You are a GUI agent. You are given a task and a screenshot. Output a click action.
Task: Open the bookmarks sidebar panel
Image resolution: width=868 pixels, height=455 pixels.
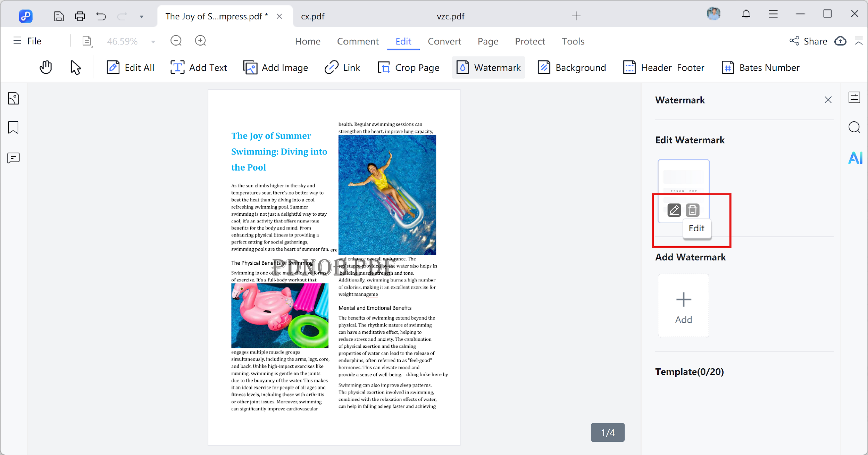point(13,127)
